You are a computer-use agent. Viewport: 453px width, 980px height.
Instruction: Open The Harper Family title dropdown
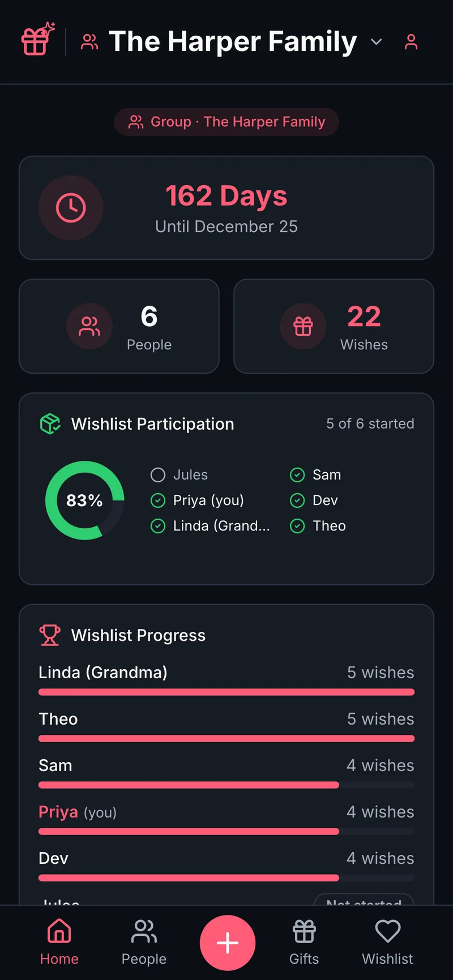coord(233,42)
